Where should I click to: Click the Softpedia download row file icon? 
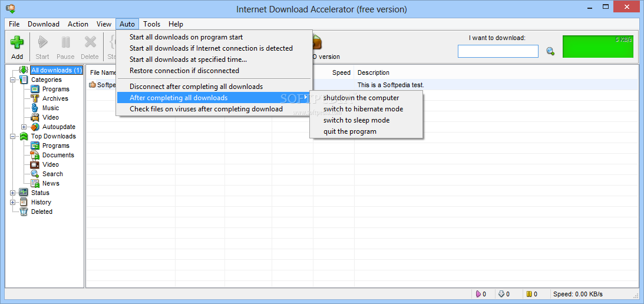93,85
